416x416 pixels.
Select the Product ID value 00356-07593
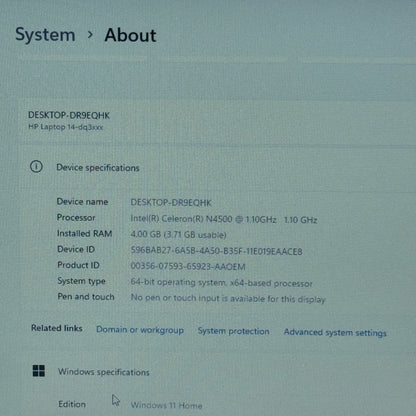188,267
